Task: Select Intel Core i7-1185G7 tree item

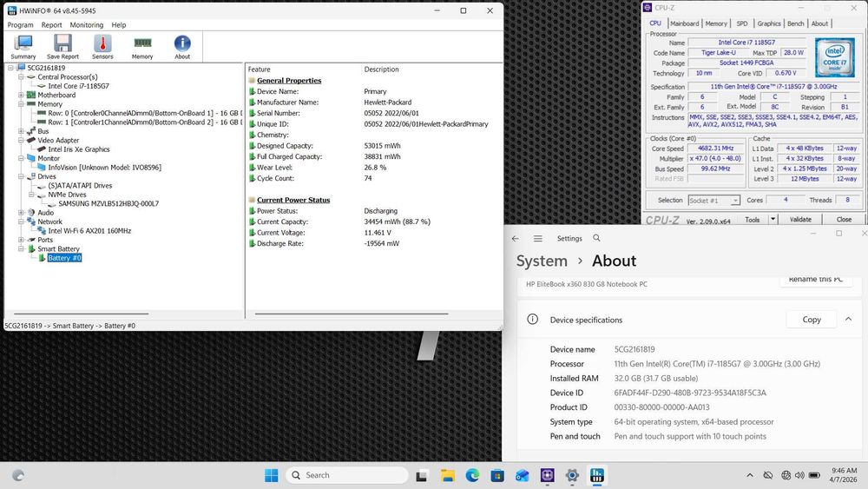Action: click(x=78, y=86)
